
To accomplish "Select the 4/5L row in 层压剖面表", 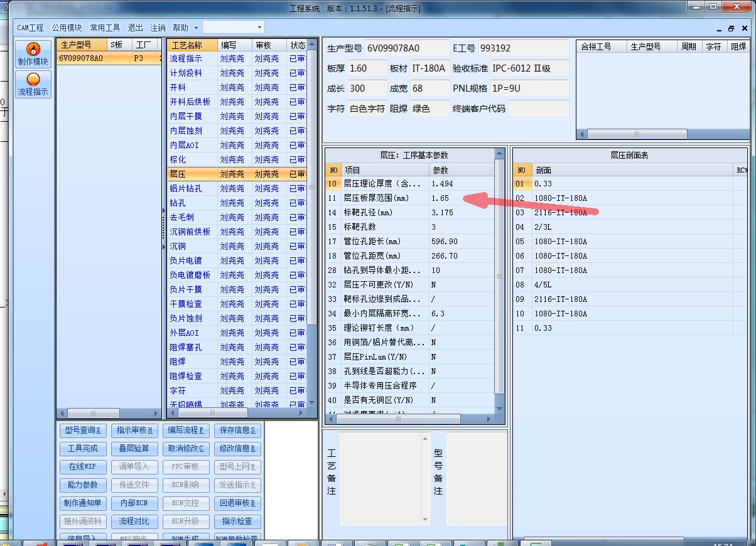I will (630, 285).
